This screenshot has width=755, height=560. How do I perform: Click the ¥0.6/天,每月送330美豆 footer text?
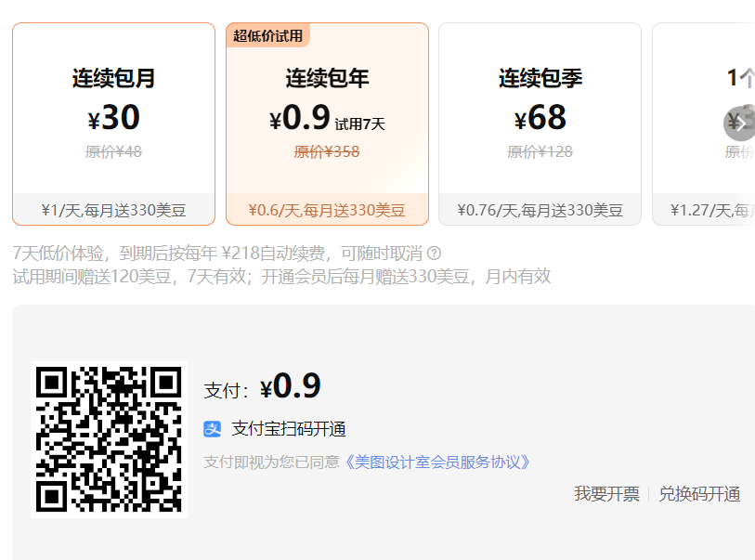point(328,211)
